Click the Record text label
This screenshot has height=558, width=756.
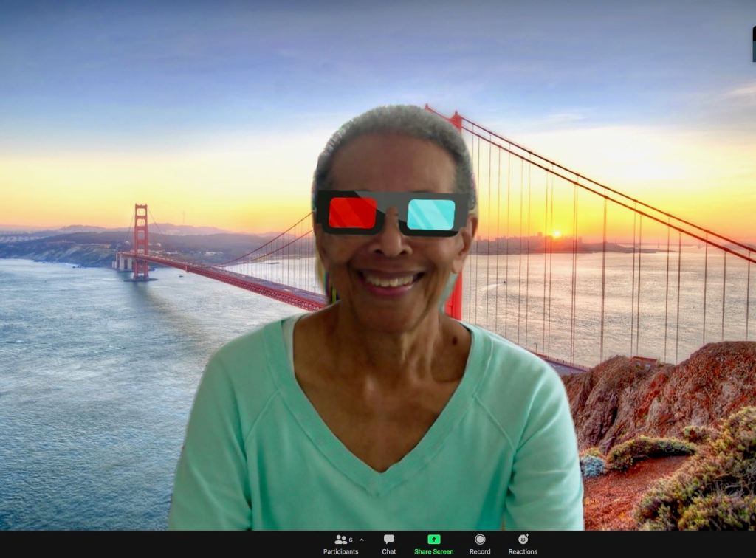480,551
